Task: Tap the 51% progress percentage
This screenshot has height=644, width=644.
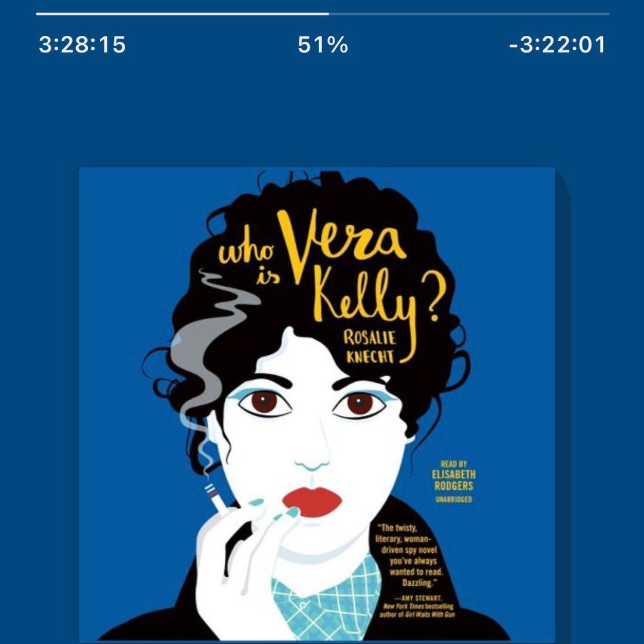Action: (323, 44)
